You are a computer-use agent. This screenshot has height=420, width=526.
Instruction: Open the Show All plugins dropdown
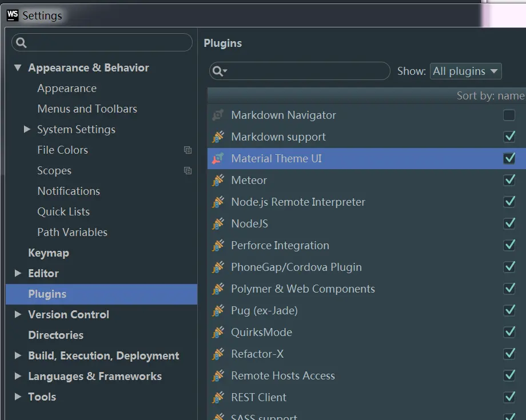click(465, 71)
